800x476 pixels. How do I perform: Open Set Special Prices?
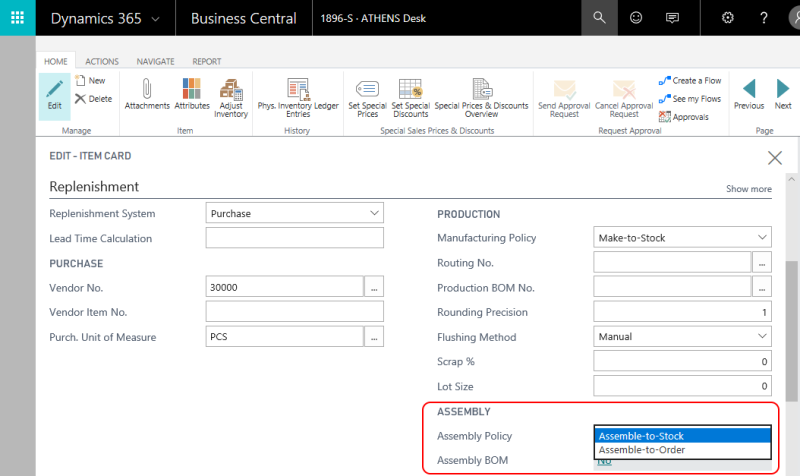click(x=367, y=98)
